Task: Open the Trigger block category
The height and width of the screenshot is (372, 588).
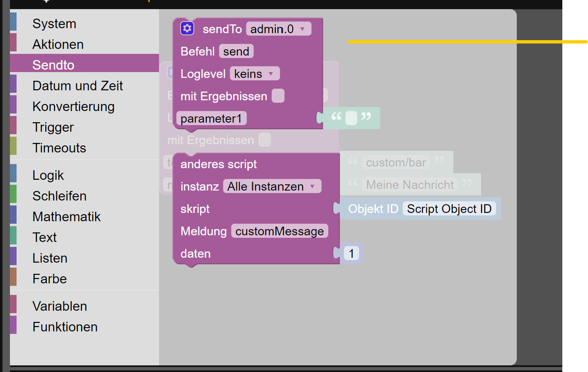Action: [x=53, y=127]
